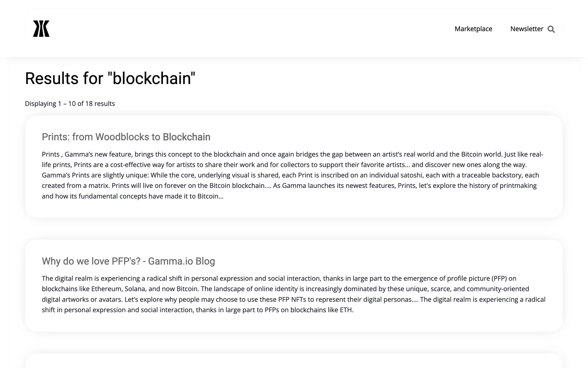Go to the Newsletter nav item
The width and height of the screenshot is (588, 368).
(526, 29)
